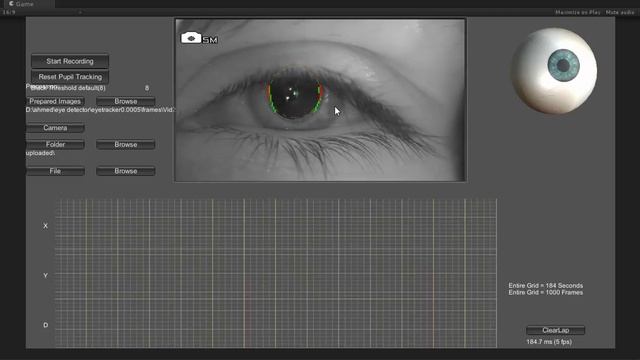Click the D axis label of graph

pos(45,325)
